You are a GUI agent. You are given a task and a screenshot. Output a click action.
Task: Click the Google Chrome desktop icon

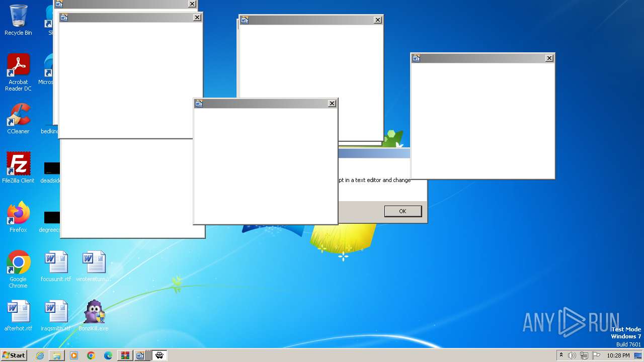18,269
